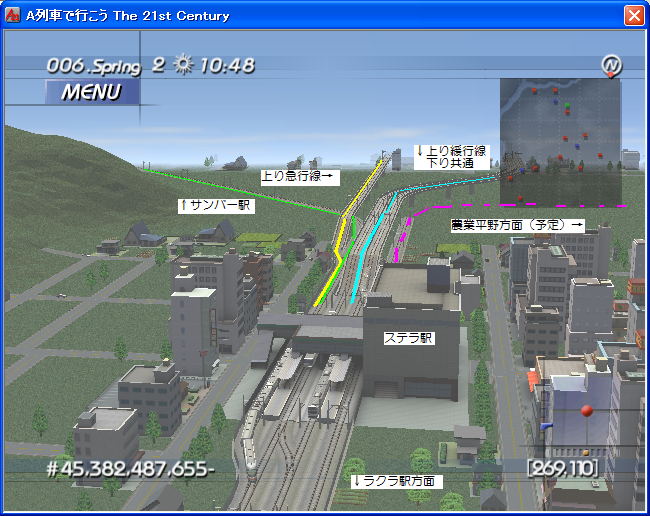This screenshot has height=516, width=650.
Task: Click the funds amount #45,382,487,655-
Action: pos(131,470)
